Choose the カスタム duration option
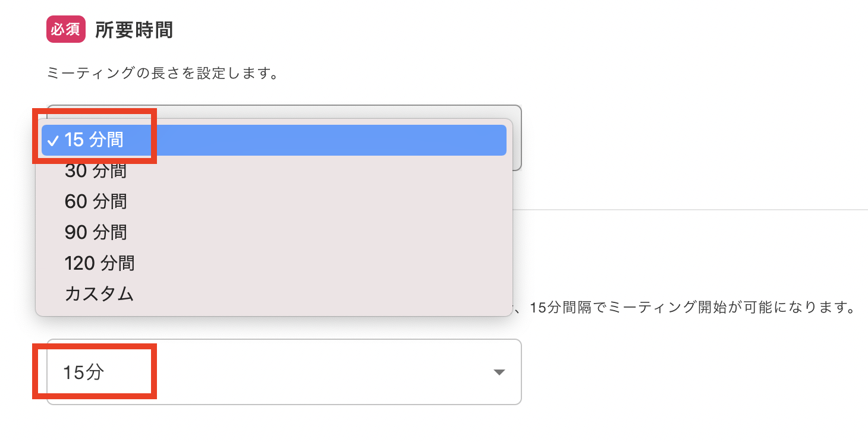The width and height of the screenshot is (868, 442). point(99,293)
